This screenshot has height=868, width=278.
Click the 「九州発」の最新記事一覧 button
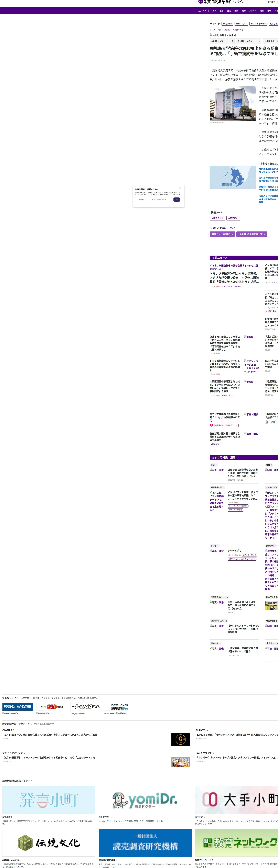tap(252, 234)
